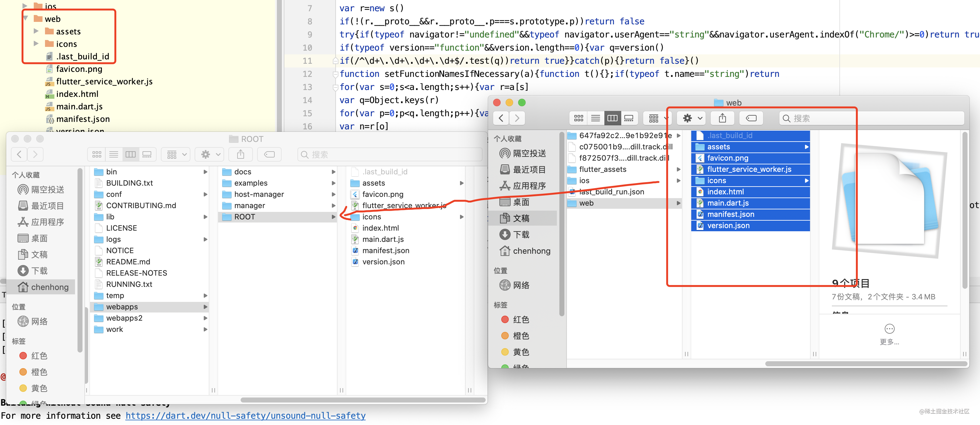Select 应用程序 in ROOT window sidebar
This screenshot has width=980, height=425.
pos(41,222)
